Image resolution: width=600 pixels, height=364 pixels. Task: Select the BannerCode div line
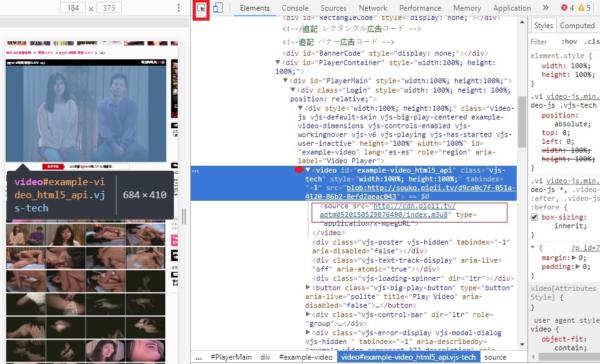tap(385, 53)
